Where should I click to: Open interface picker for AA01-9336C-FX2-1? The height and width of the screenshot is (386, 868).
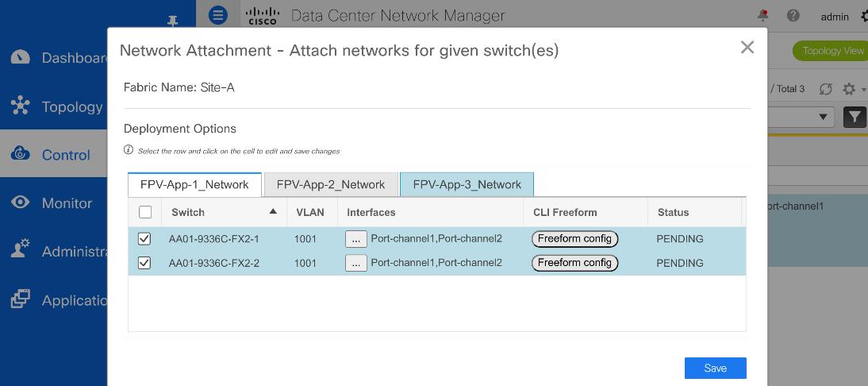pyautogui.click(x=356, y=239)
